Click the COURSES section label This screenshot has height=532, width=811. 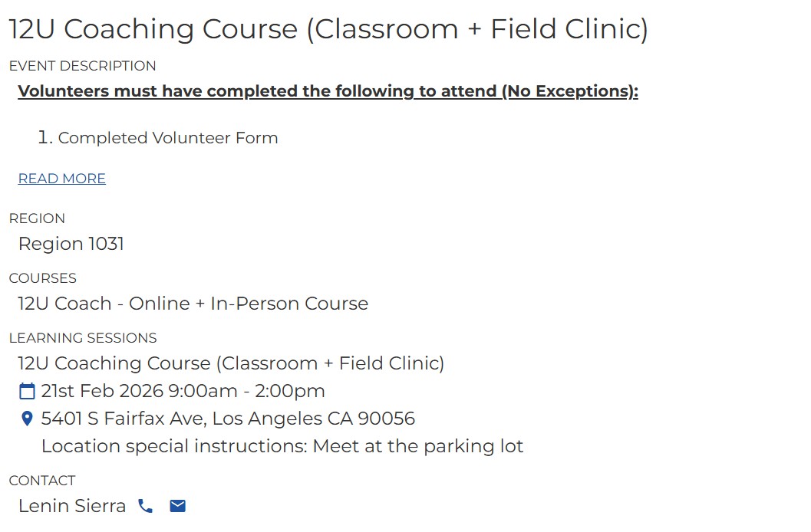tap(43, 278)
